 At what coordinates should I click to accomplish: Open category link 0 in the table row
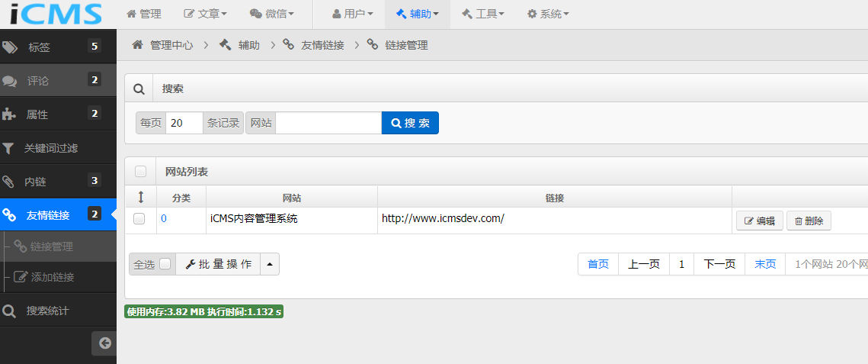pyautogui.click(x=164, y=219)
